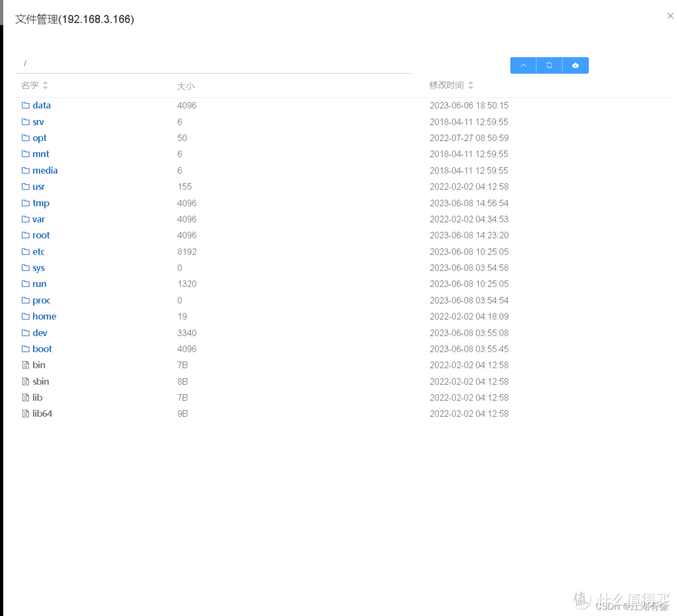Click the folder icon next to etc
Viewport: 677px width, 616px height.
click(25, 251)
